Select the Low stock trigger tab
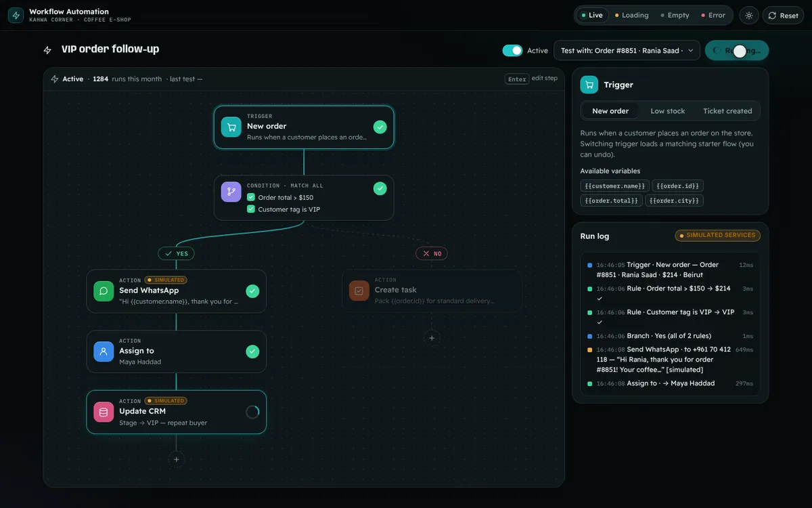This screenshot has height=508, width=812. (668, 111)
